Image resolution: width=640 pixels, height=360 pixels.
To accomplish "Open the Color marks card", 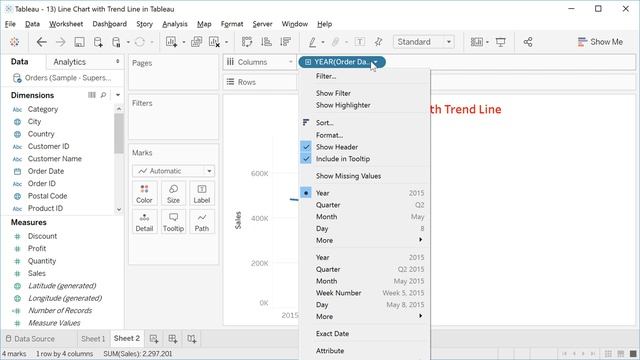I will click(x=144, y=193).
